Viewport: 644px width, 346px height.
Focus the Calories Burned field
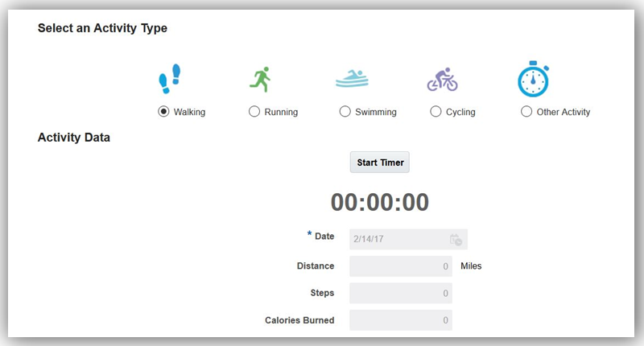pyautogui.click(x=400, y=320)
